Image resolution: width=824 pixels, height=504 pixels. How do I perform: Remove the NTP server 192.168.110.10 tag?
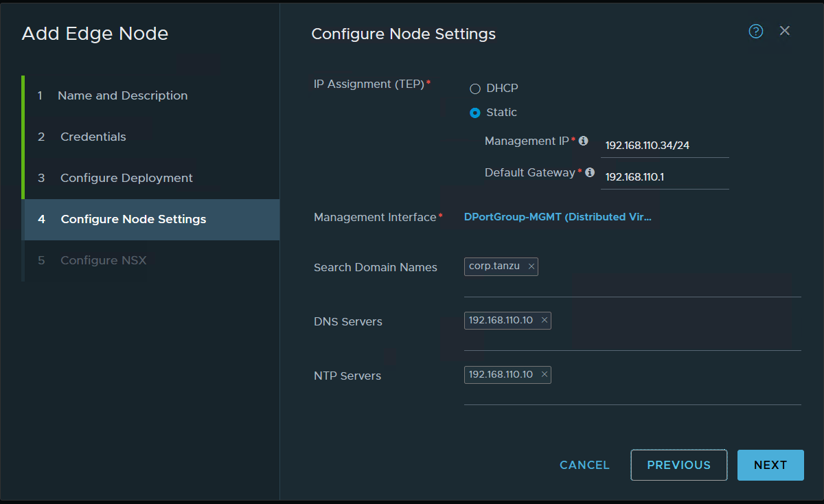point(545,375)
